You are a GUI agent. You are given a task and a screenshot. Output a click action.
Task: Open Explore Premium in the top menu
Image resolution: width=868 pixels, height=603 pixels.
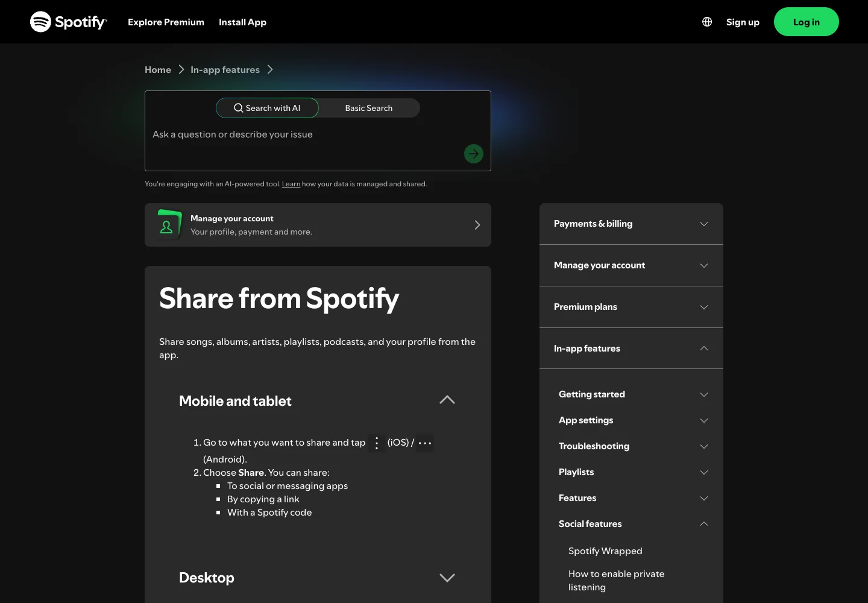tap(166, 22)
